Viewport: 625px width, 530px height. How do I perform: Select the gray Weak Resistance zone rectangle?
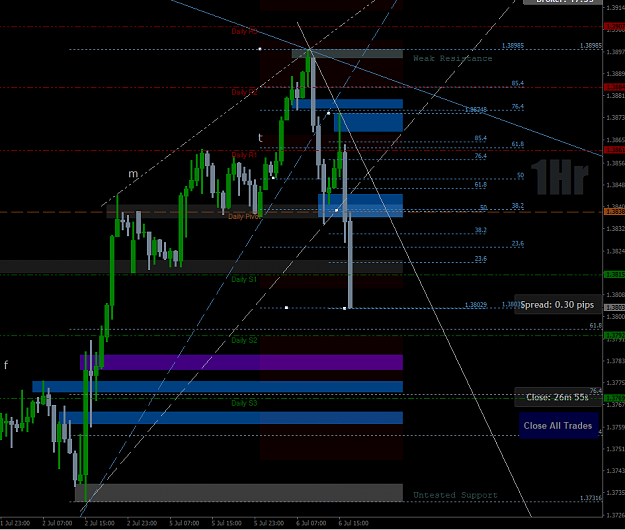click(347, 54)
